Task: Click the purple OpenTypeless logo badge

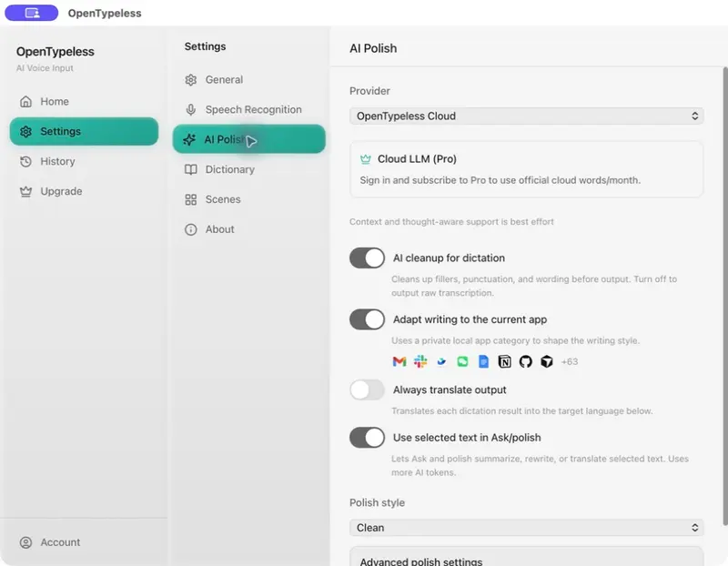Action: [x=32, y=13]
